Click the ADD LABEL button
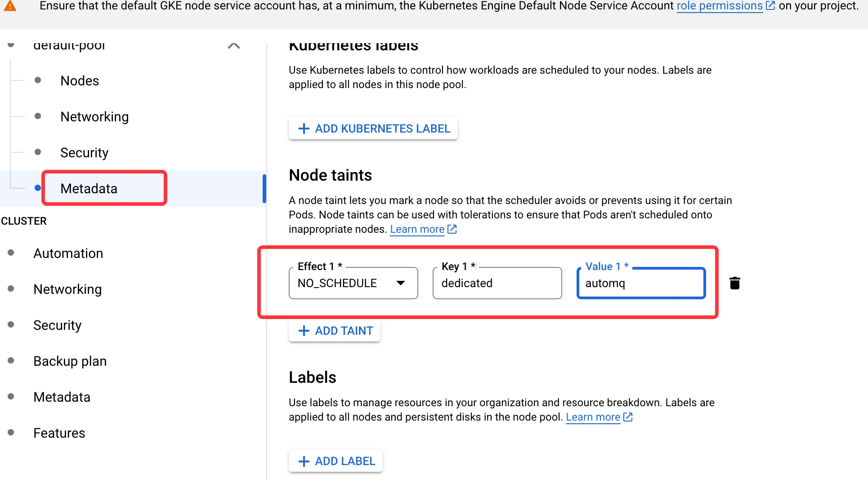Image resolution: width=868 pixels, height=479 pixels. click(x=336, y=461)
